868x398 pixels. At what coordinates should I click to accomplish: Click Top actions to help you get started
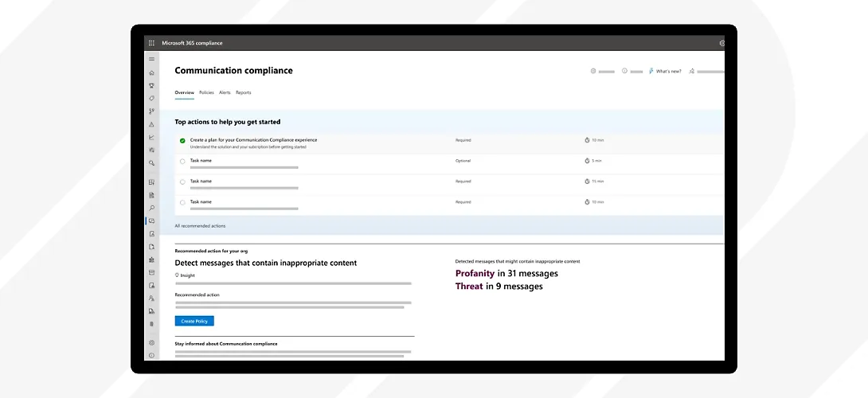tap(228, 122)
